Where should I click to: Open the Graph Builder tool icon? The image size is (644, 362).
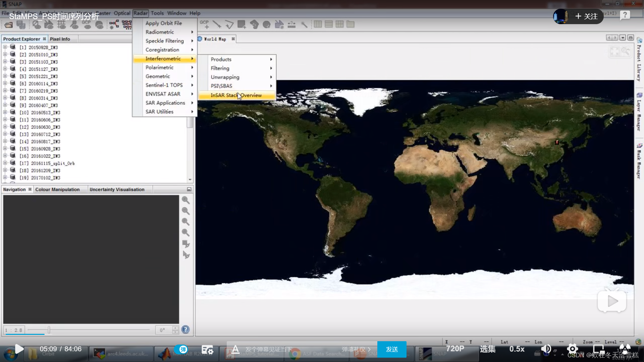(114, 24)
